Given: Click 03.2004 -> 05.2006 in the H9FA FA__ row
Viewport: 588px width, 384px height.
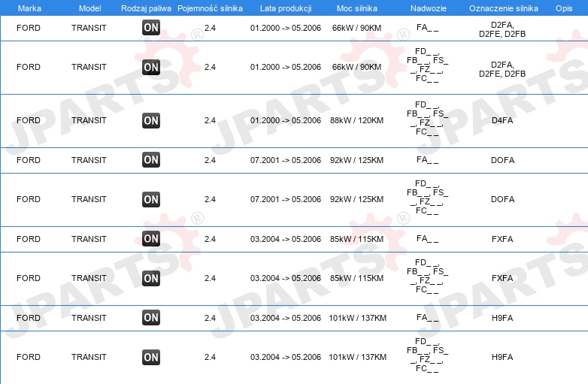Looking at the screenshot, I should 286,318.
